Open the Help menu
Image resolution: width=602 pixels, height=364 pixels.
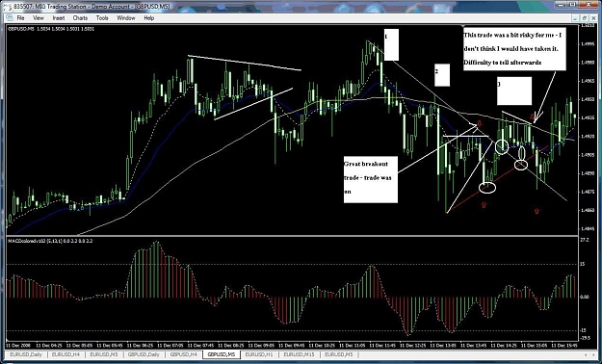[x=149, y=18]
